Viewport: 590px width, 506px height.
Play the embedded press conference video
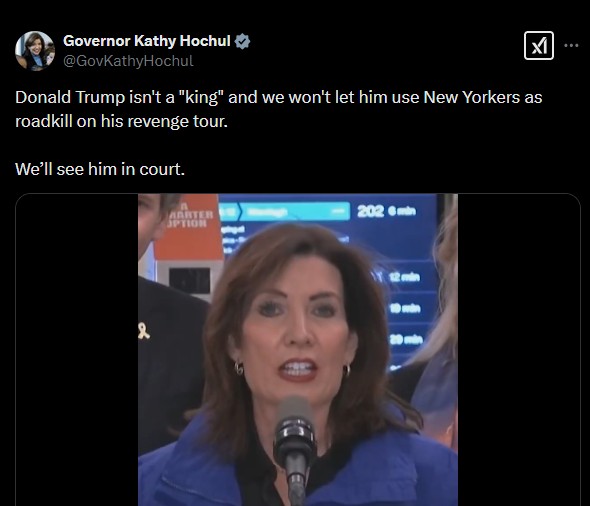coord(298,350)
